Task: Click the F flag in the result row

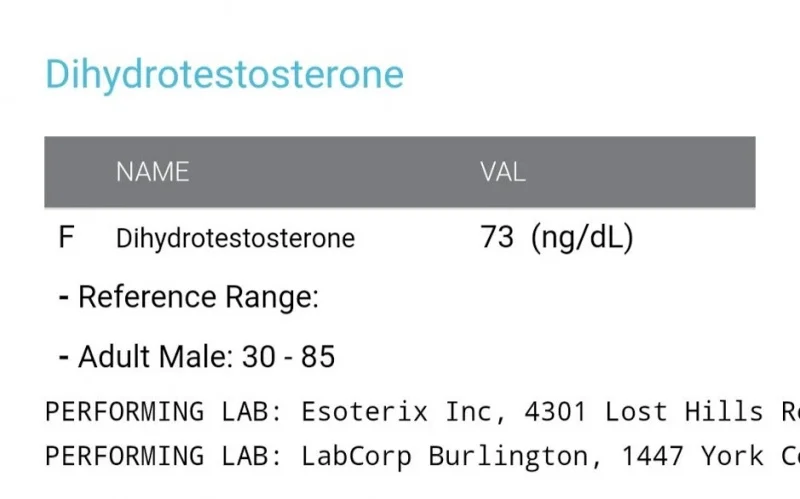Action: click(x=66, y=238)
